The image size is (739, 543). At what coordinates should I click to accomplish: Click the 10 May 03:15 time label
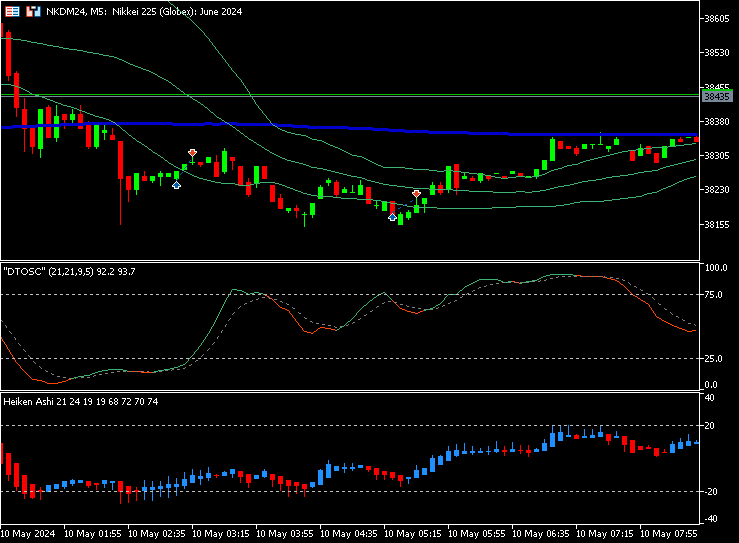click(221, 534)
